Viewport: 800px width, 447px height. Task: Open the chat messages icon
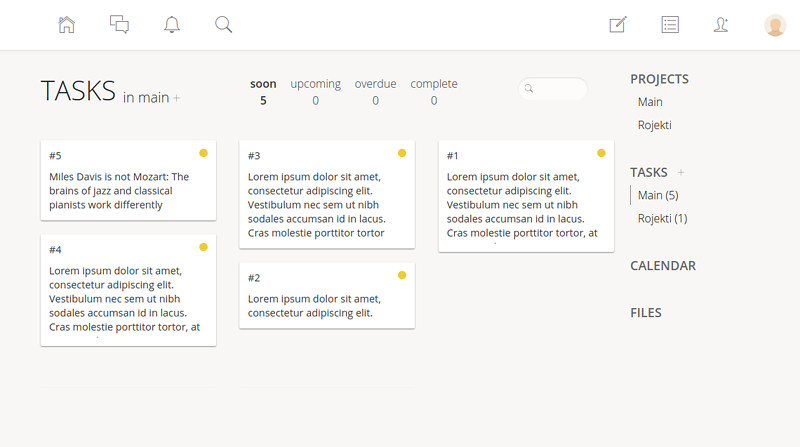click(120, 25)
